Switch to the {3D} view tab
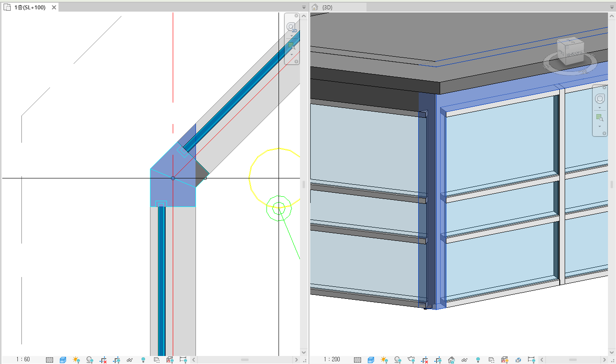Image resolution: width=616 pixels, height=364 pixels. tap(327, 8)
